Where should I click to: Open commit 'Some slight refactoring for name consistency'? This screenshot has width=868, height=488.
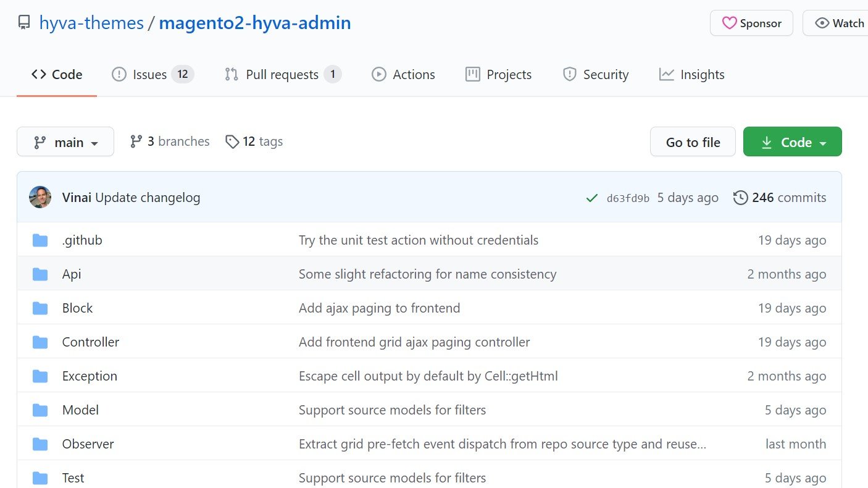coord(428,274)
